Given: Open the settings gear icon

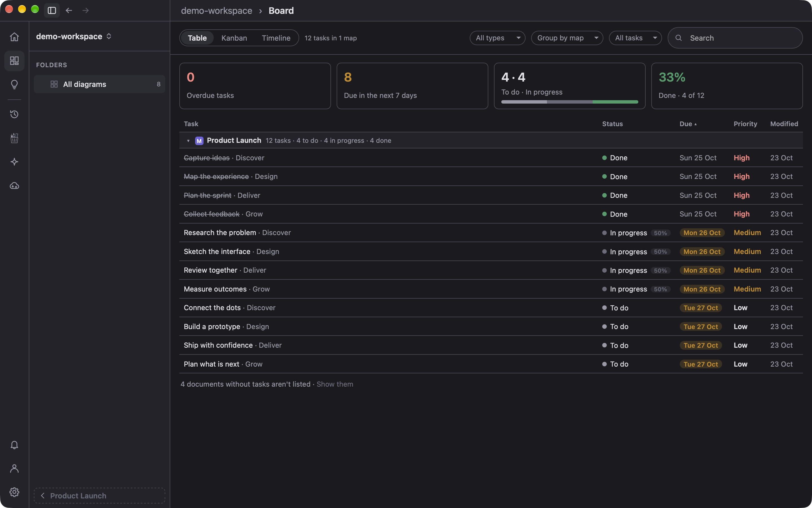Looking at the screenshot, I should [x=14, y=492].
